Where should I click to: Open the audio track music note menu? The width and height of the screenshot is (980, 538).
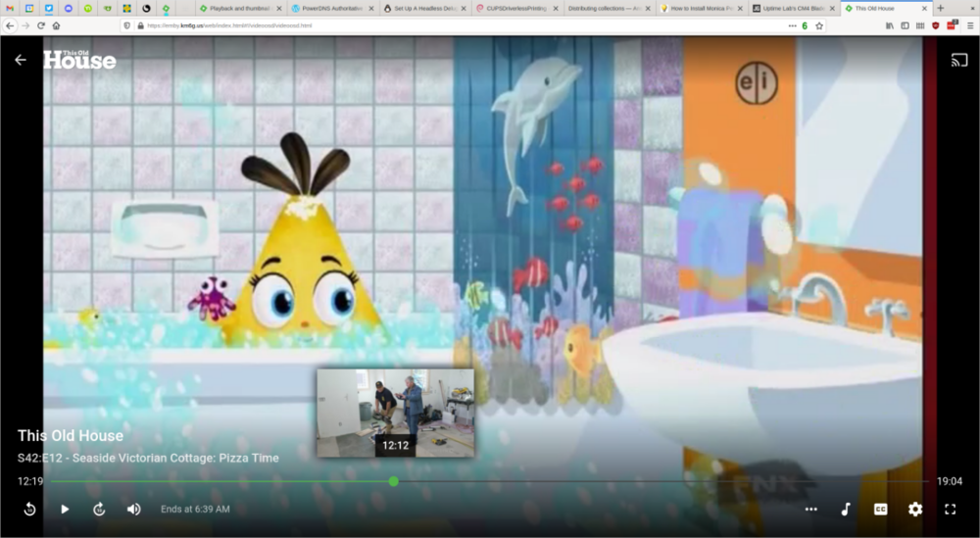point(846,510)
